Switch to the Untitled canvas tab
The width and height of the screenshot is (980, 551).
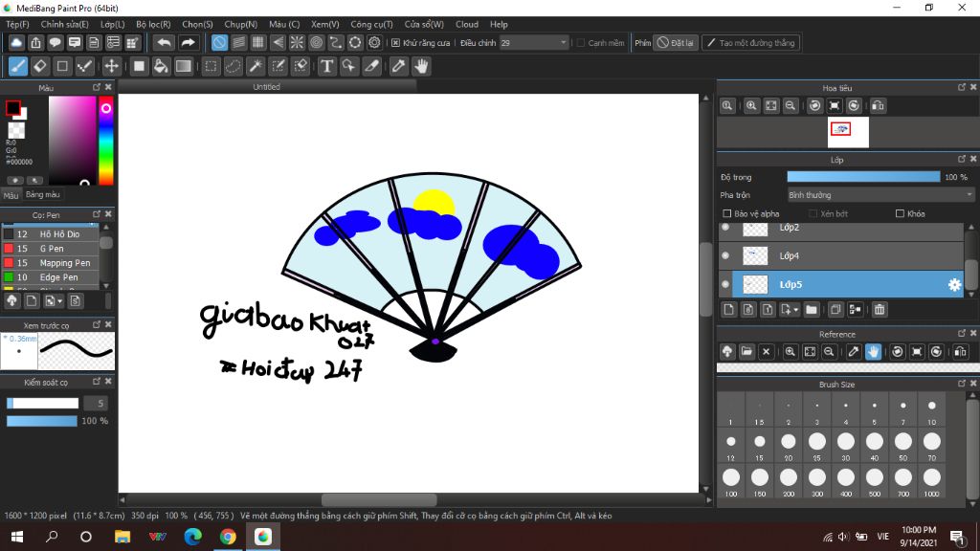(267, 87)
